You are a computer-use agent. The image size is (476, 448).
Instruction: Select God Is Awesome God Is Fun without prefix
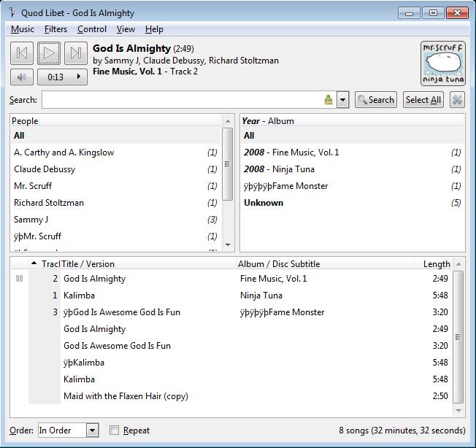click(x=231, y=345)
